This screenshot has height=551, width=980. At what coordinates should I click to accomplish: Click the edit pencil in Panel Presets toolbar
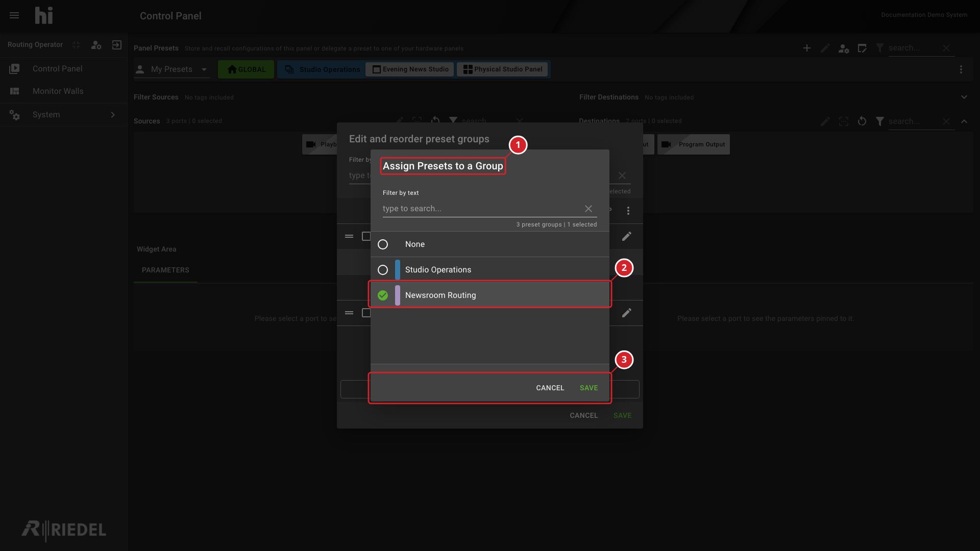(825, 48)
